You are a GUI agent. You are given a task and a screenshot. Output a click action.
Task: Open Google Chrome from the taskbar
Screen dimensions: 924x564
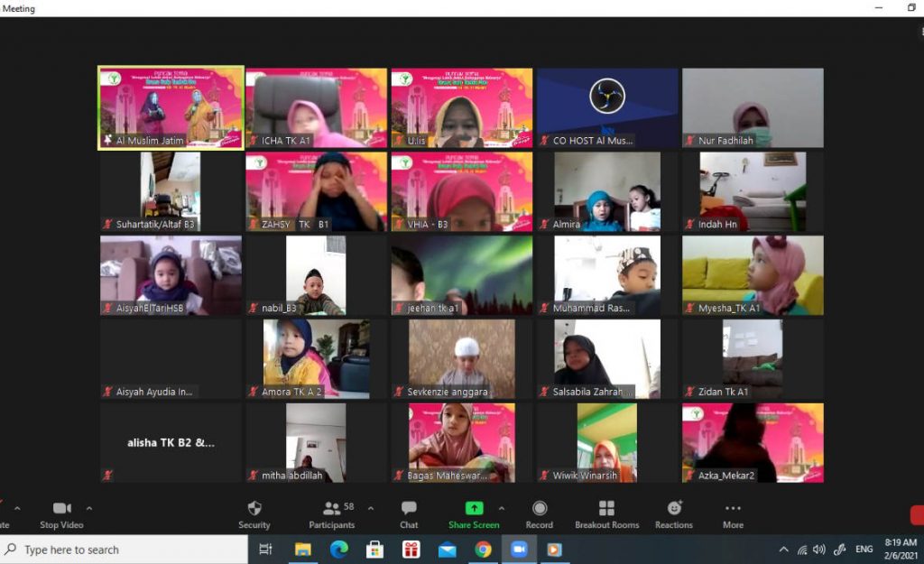(483, 550)
